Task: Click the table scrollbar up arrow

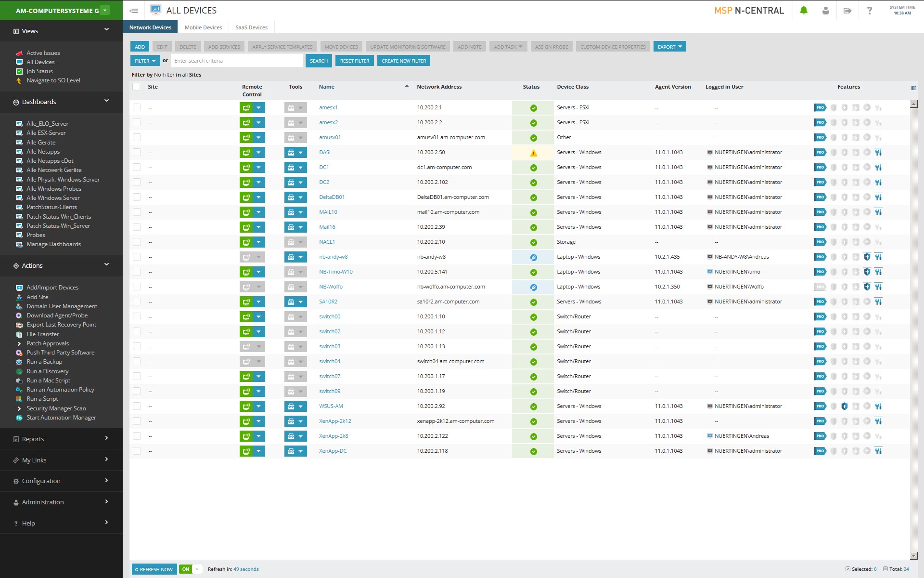Action: point(914,104)
